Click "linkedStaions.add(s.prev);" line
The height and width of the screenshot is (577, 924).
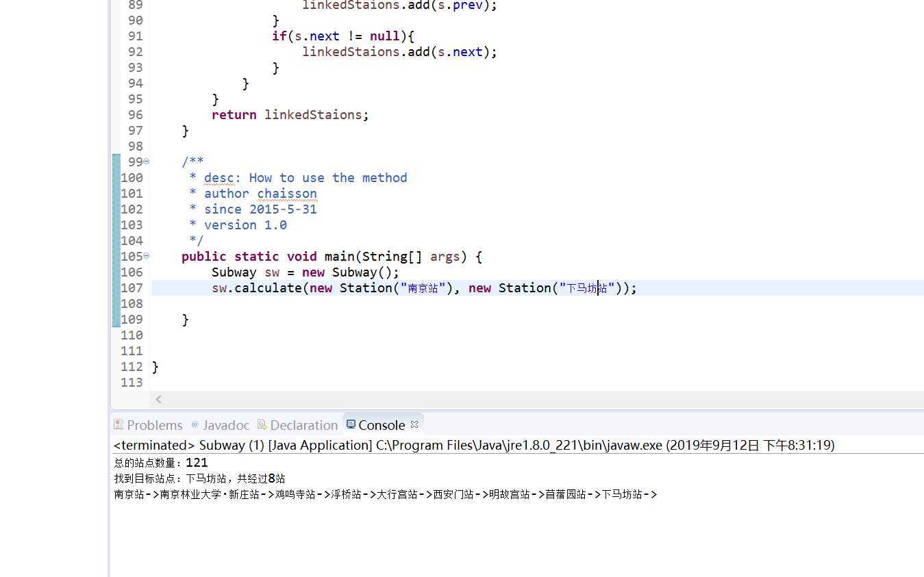tap(399, 5)
